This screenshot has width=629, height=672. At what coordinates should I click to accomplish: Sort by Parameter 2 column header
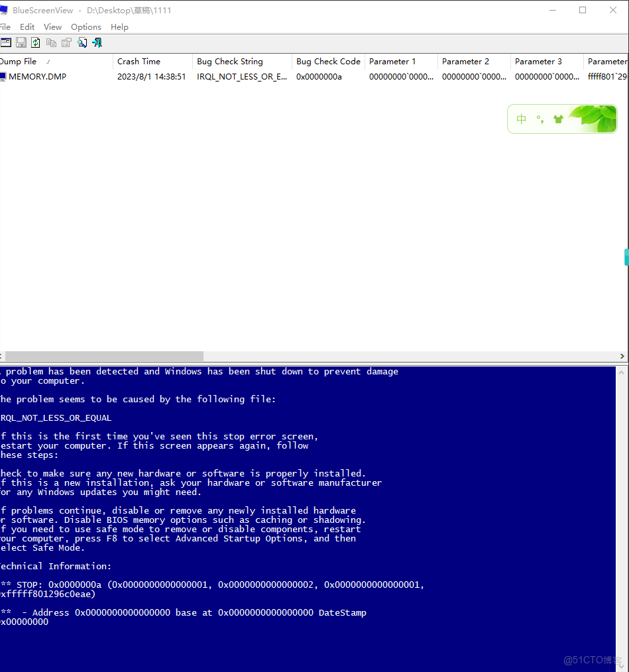pyautogui.click(x=474, y=62)
